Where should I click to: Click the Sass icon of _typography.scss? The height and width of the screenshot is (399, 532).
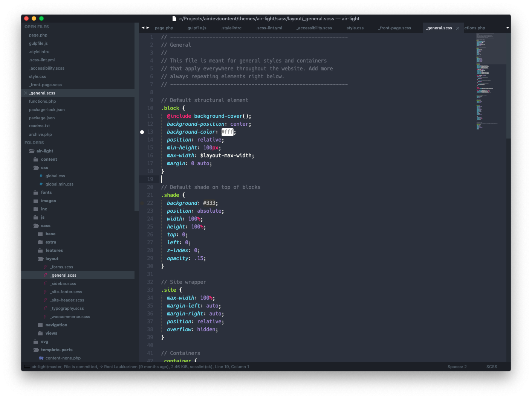(46, 308)
